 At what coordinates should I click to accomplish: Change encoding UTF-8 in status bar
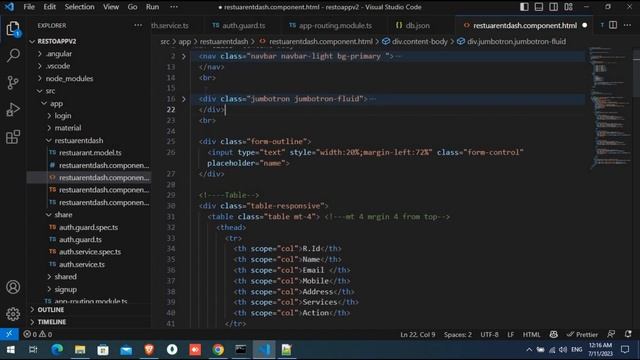coord(489,334)
